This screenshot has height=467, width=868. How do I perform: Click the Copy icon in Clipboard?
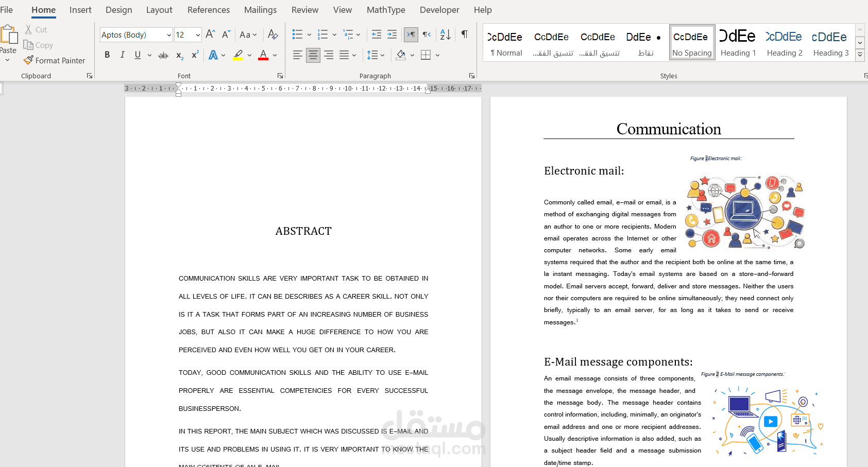coord(28,45)
